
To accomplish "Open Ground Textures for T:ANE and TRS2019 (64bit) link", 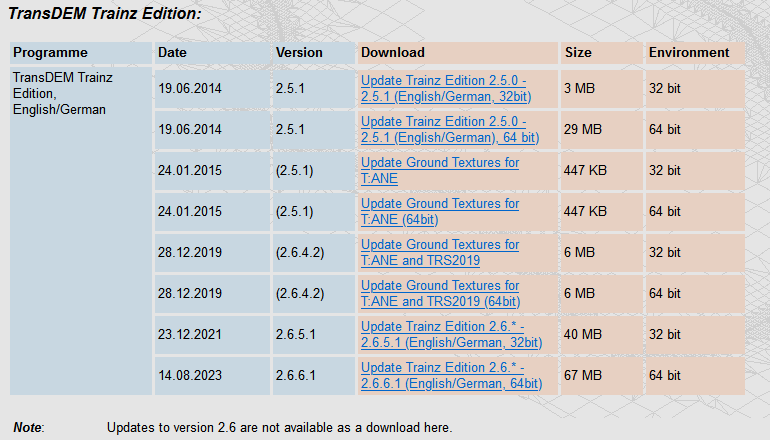I will [440, 294].
